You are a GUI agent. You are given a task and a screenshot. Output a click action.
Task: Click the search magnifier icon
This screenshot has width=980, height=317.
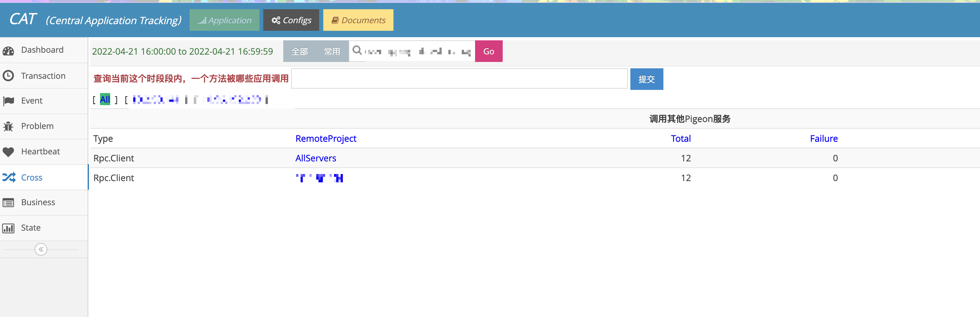tap(357, 50)
